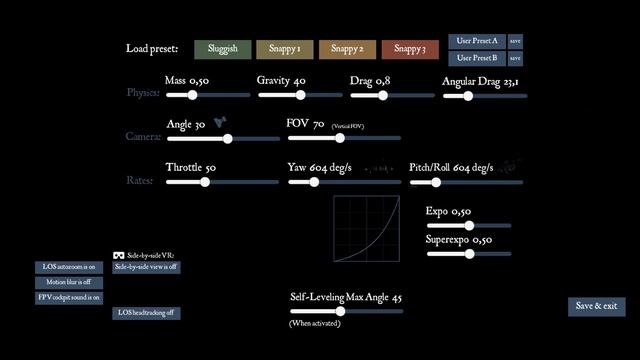Click the Expo 0,50 label
This screenshot has height=360, width=640.
click(x=448, y=211)
